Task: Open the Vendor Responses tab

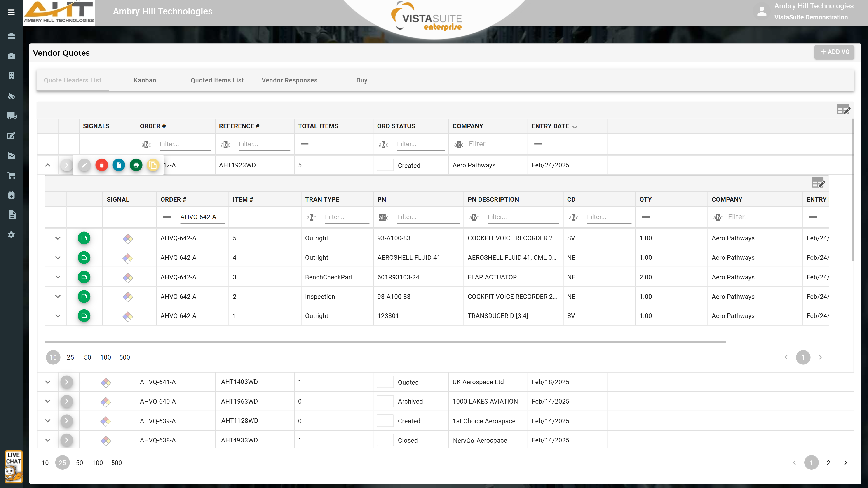Action: 289,80
